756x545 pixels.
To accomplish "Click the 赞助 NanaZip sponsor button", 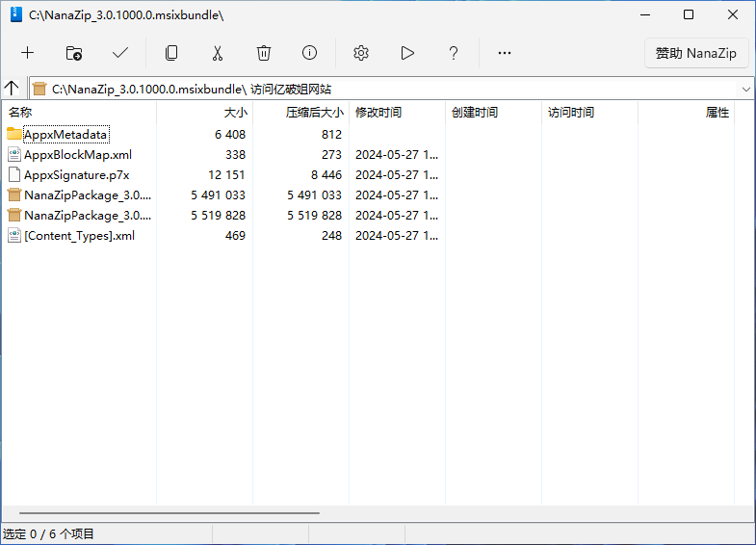I will point(695,53).
